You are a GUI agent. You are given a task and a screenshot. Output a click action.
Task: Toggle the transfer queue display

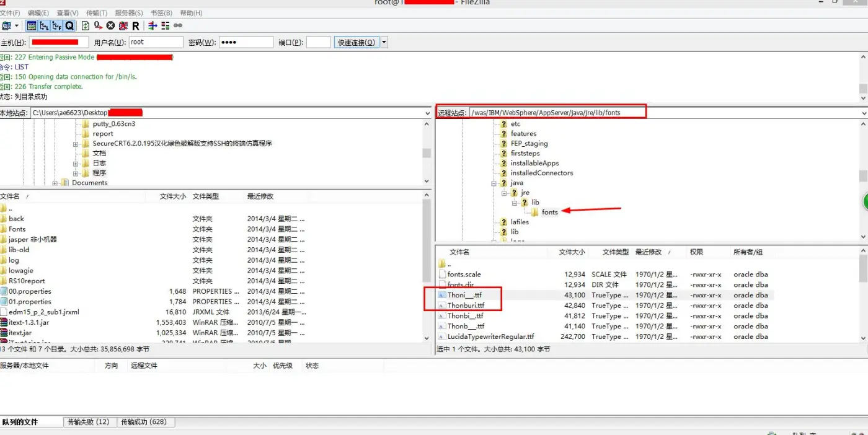69,25
